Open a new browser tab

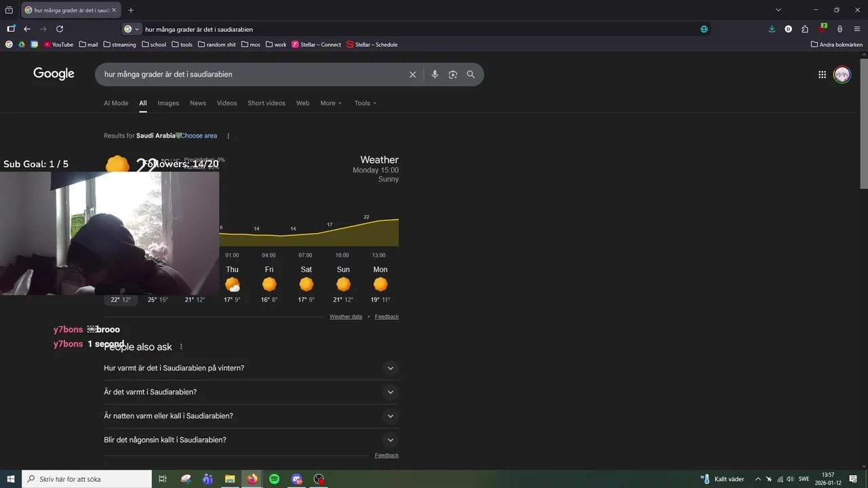(131, 10)
